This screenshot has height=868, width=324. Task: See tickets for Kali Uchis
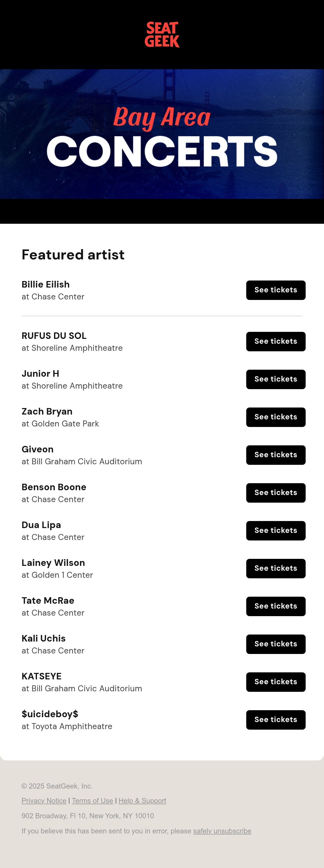pyautogui.click(x=275, y=644)
